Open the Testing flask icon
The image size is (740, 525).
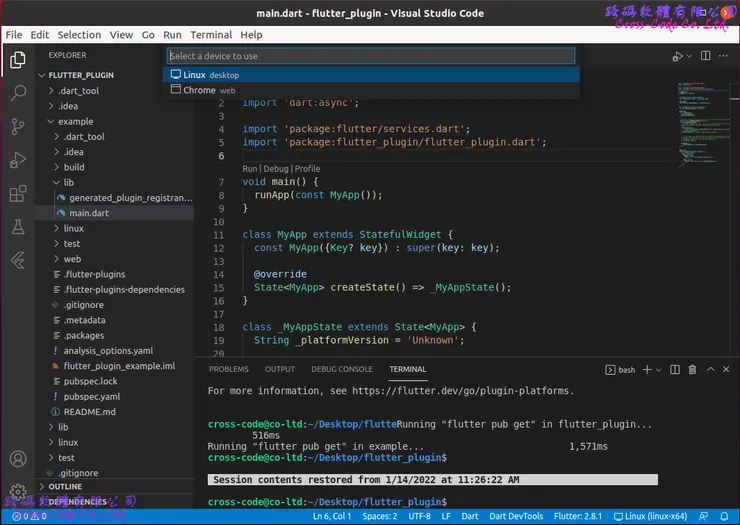17,227
